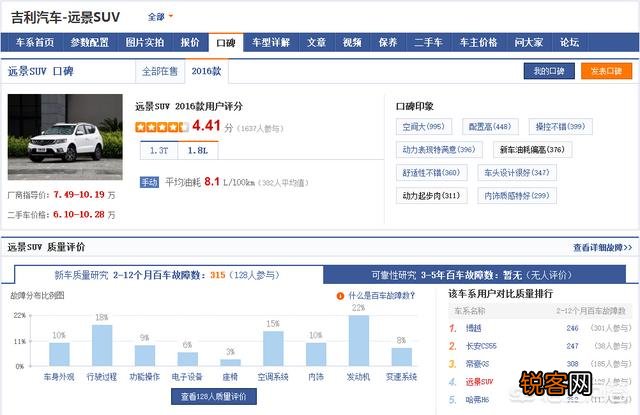640x415 pixels.
Task: Switch to 全部在售 tab
Action: point(160,71)
